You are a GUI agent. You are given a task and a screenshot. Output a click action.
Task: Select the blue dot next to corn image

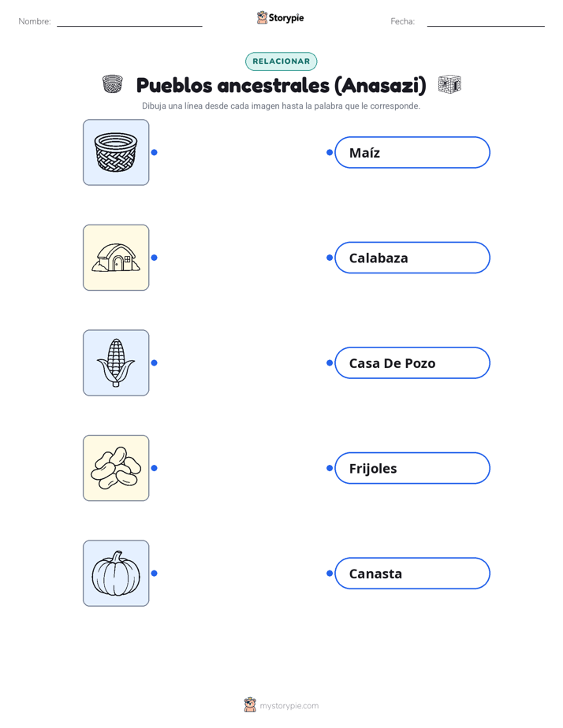coord(155,362)
